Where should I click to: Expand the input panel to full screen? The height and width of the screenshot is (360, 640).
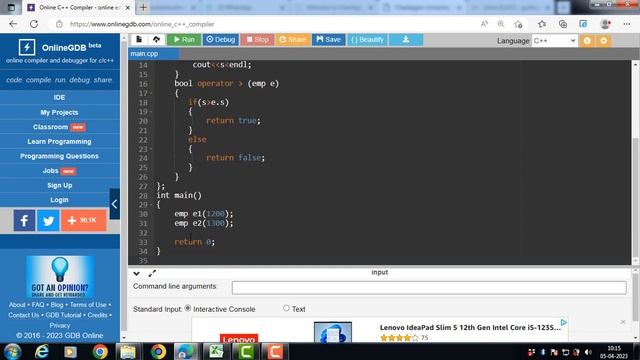coord(152,273)
